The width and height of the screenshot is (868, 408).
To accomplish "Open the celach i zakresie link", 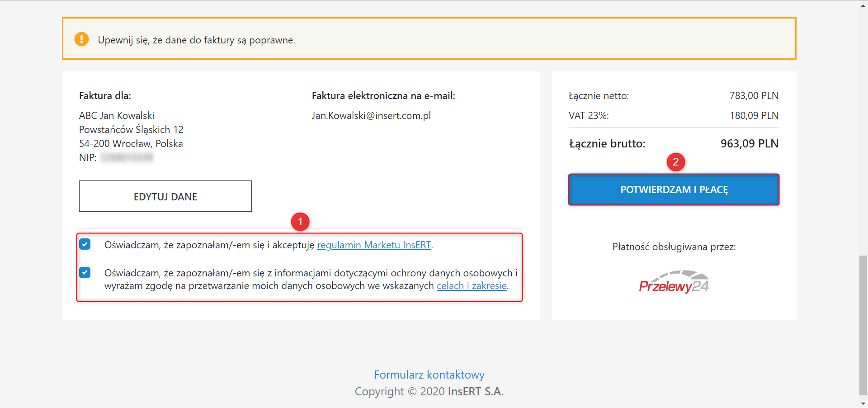I will pos(472,286).
